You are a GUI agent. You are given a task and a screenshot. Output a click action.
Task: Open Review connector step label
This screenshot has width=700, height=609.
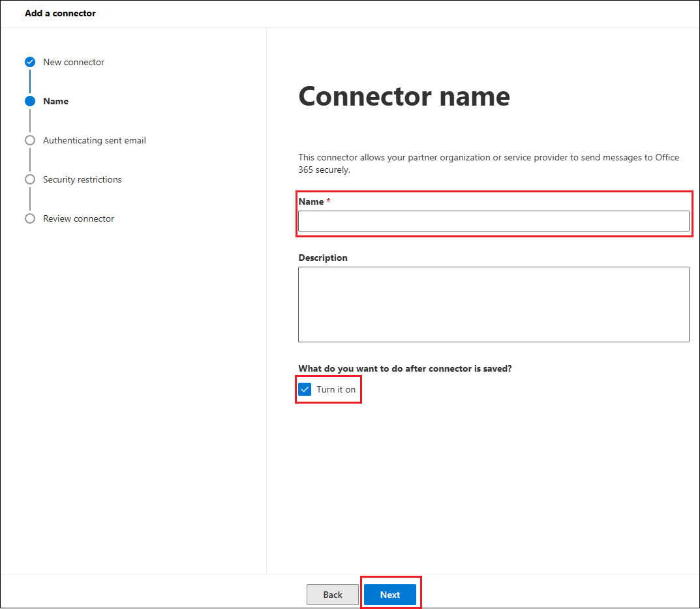(x=78, y=218)
